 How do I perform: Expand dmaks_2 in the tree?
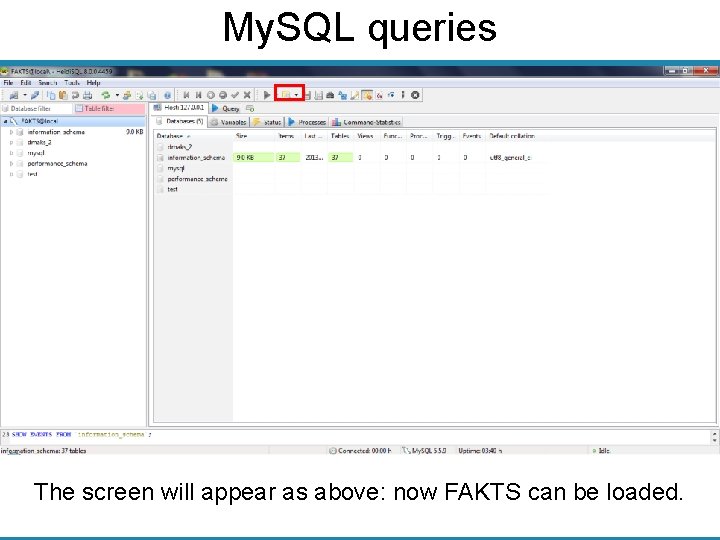11,143
